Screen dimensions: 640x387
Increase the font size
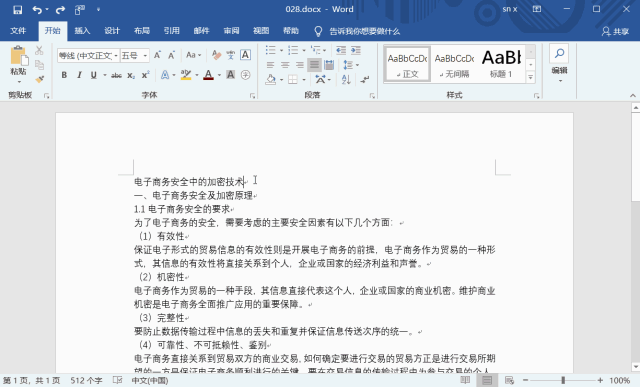[x=157, y=55]
